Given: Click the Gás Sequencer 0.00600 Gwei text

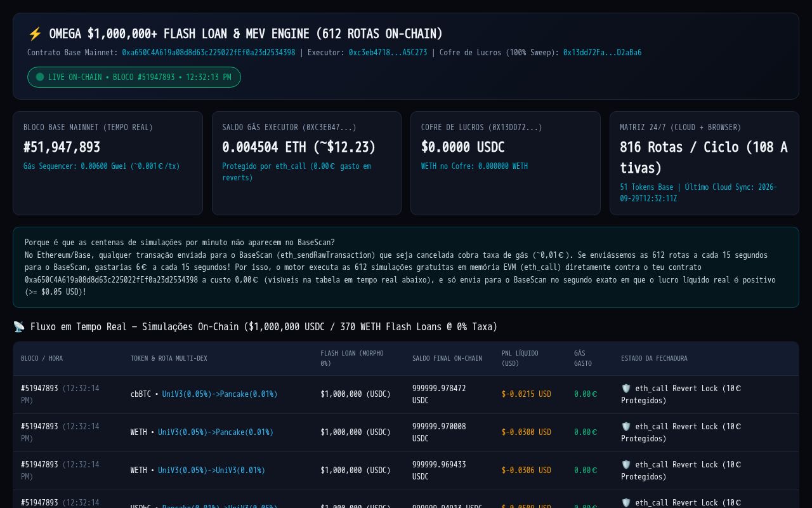Looking at the screenshot, I should click(101, 166).
